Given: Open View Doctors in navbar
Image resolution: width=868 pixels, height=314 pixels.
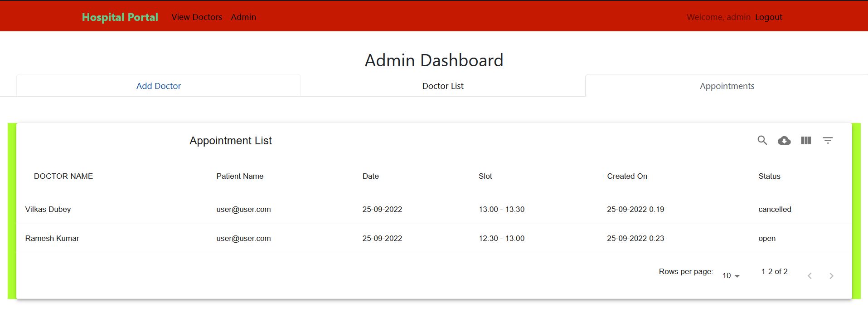Looking at the screenshot, I should pyautogui.click(x=197, y=17).
